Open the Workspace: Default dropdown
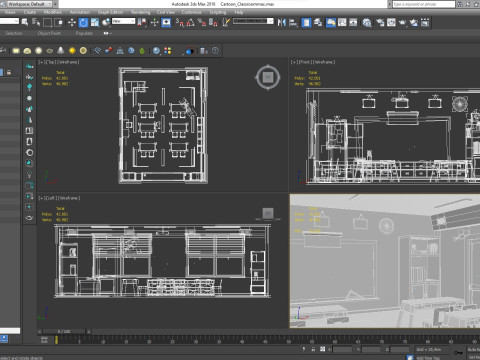Screen dimensions: 480x360 [30, 4]
